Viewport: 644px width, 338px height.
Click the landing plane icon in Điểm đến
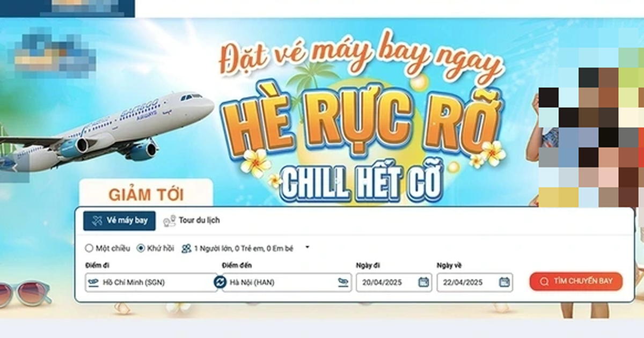pyautogui.click(x=343, y=282)
